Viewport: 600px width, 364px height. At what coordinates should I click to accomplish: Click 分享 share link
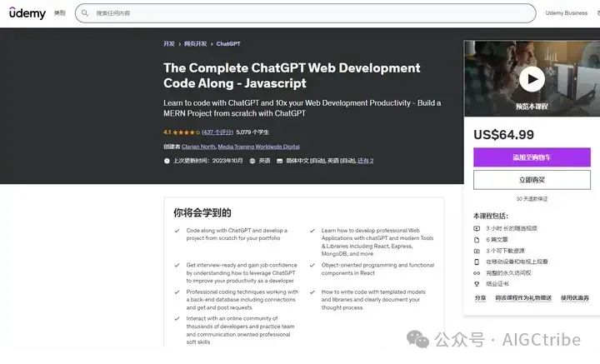click(480, 298)
